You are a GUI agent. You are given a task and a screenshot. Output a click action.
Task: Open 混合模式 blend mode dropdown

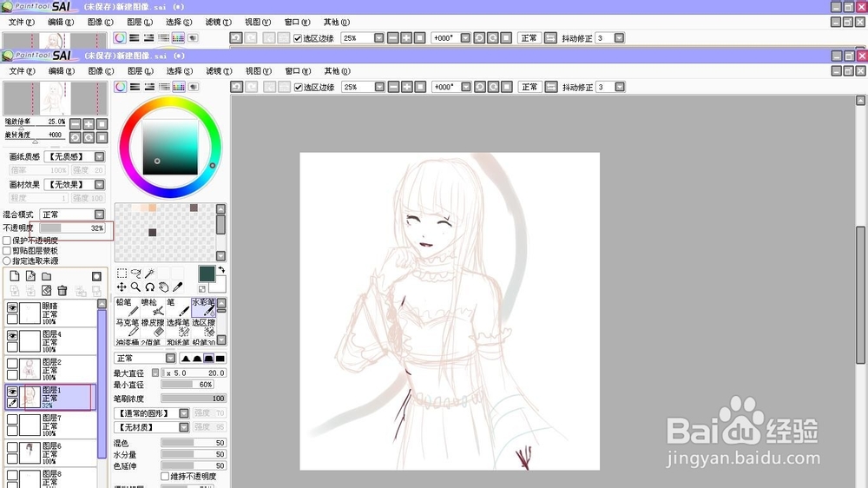click(100, 214)
